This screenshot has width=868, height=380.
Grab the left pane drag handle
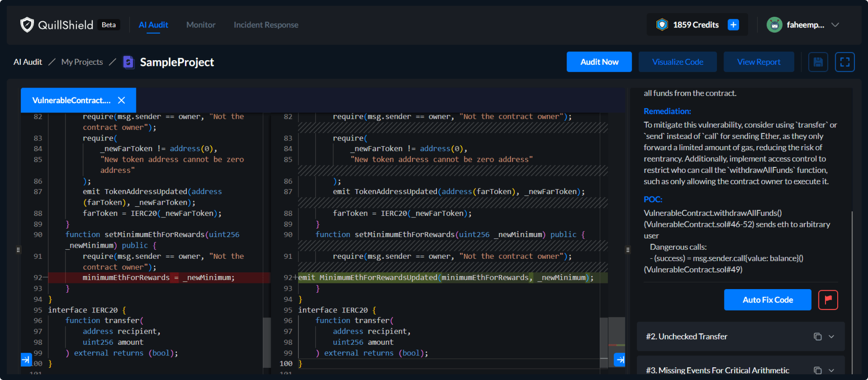click(x=18, y=249)
